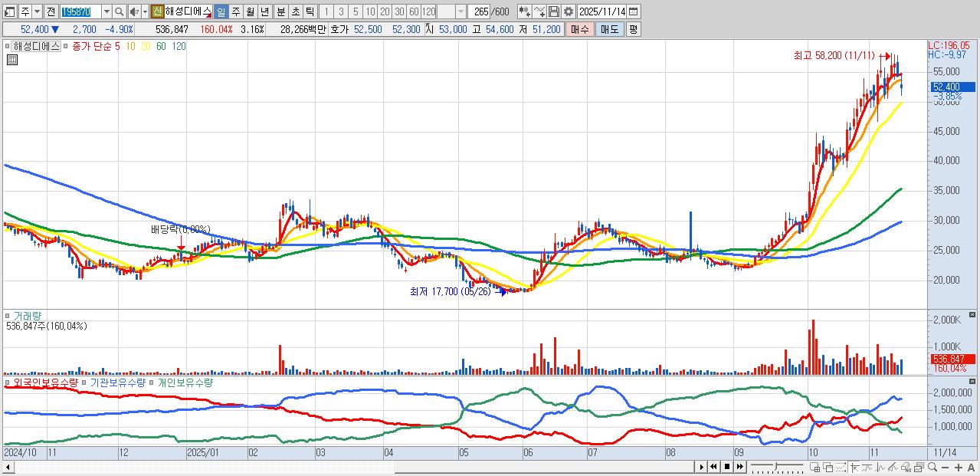
Task: Click the line-chart tool icon beside the save icon
Action: (x=540, y=11)
